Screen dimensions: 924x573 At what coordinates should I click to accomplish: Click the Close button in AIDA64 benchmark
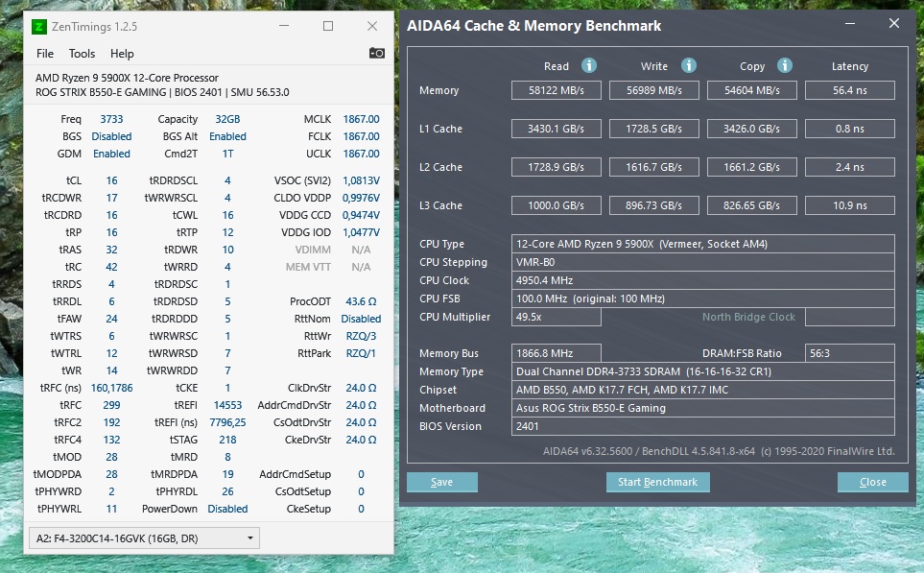(873, 482)
